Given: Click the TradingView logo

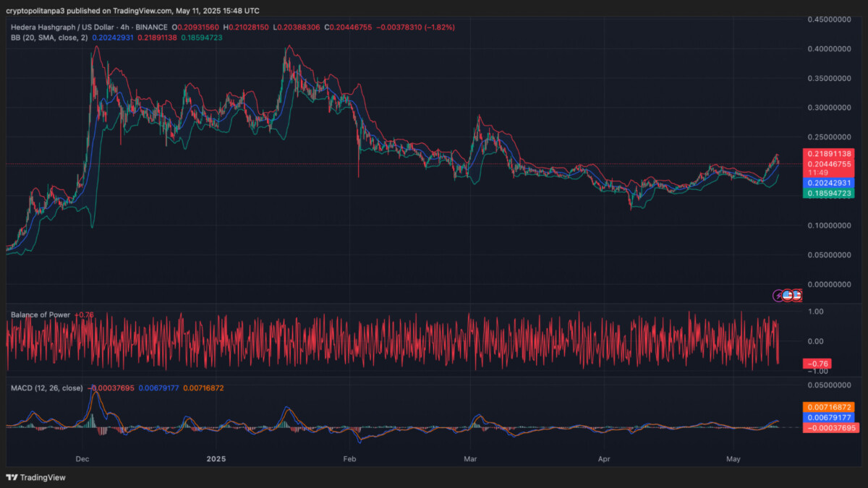Looking at the screenshot, I should 35,477.
